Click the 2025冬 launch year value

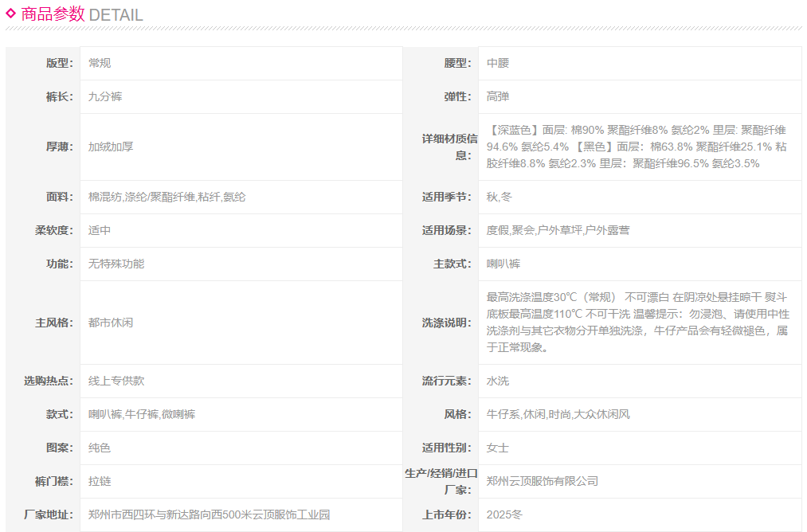[505, 514]
